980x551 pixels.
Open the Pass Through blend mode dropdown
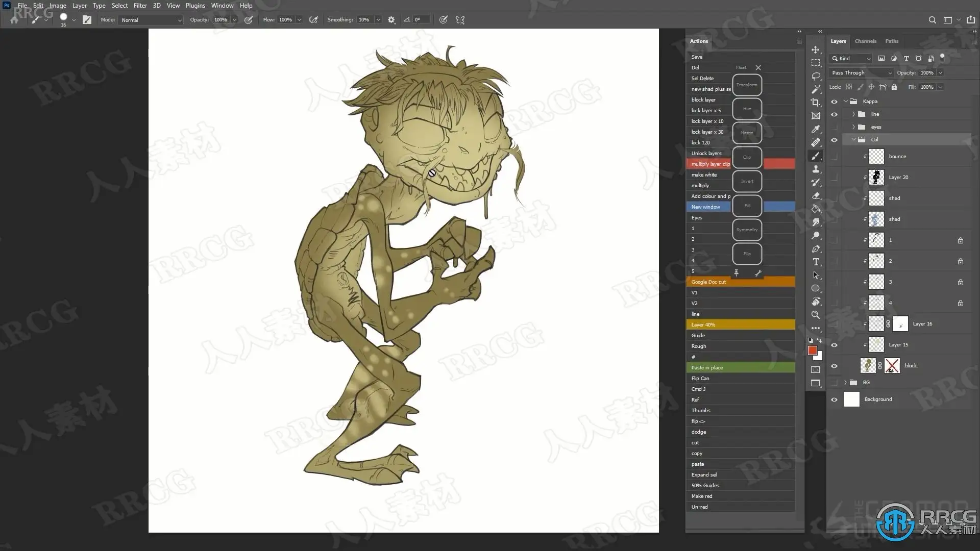pyautogui.click(x=861, y=73)
